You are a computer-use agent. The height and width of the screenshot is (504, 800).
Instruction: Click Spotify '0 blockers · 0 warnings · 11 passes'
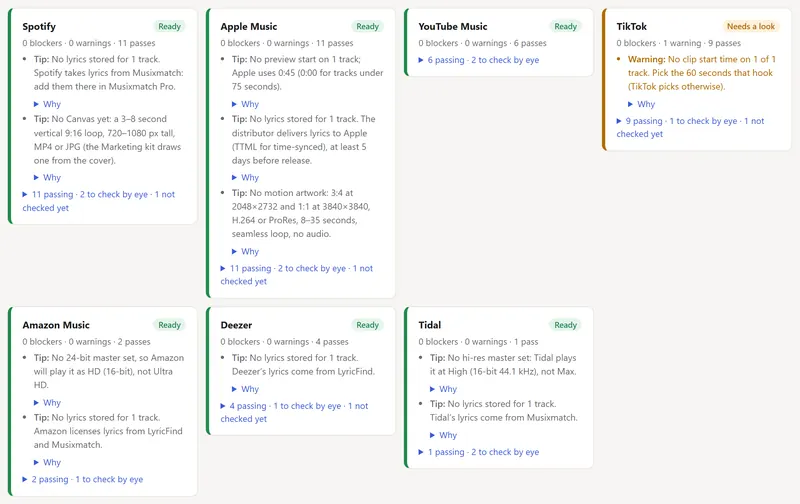(89, 43)
